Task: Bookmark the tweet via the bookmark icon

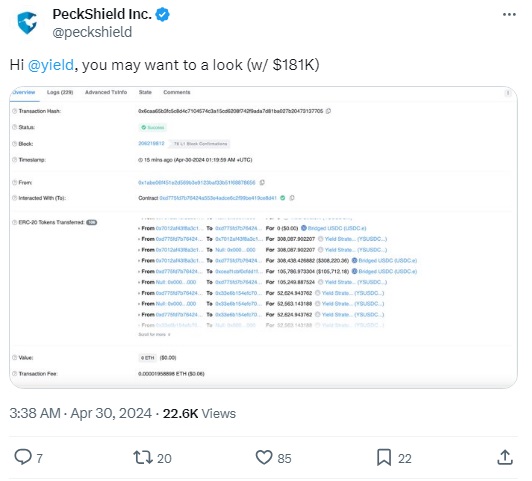Action: point(384,457)
